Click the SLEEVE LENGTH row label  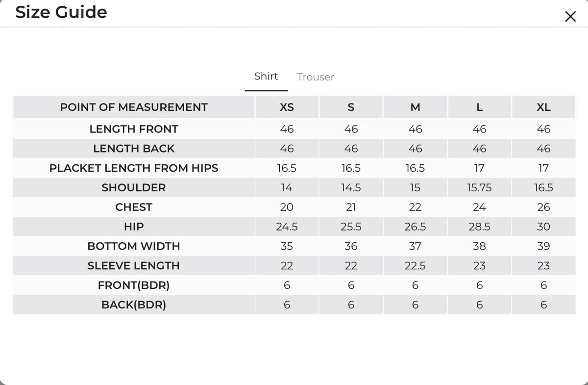(x=134, y=266)
